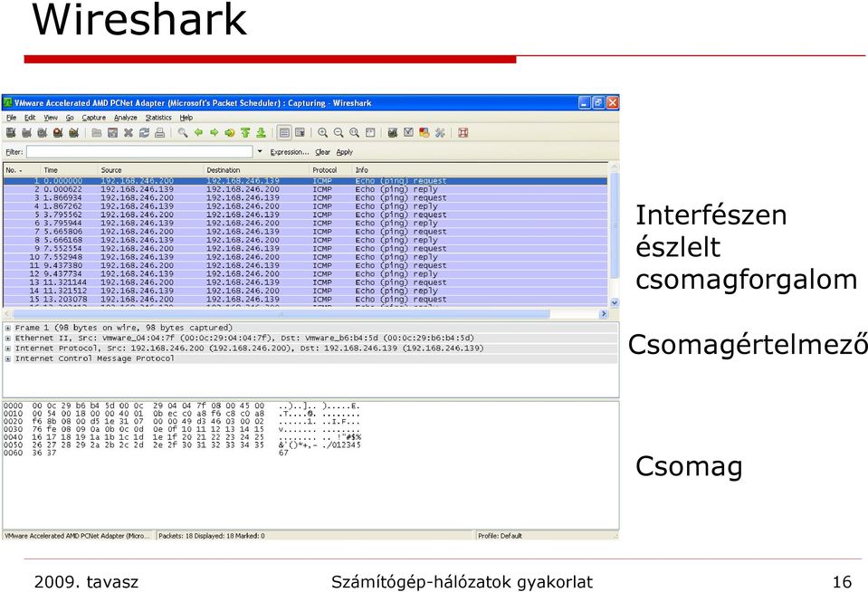Go forward in packet history arrow
Viewport: 868px width, 592px height.
[x=214, y=132]
